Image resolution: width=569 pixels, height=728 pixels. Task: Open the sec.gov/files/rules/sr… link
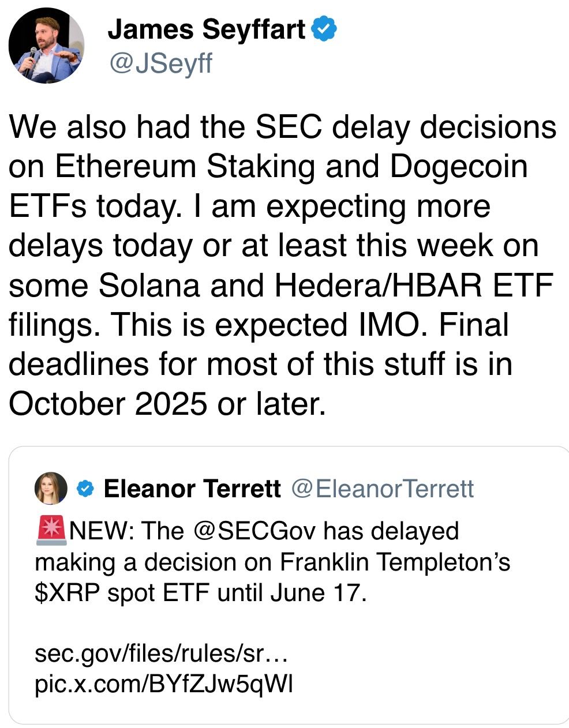[162, 654]
